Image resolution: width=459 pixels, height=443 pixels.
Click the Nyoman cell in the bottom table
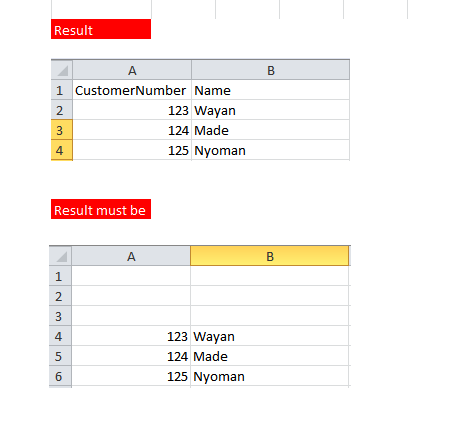(270, 376)
